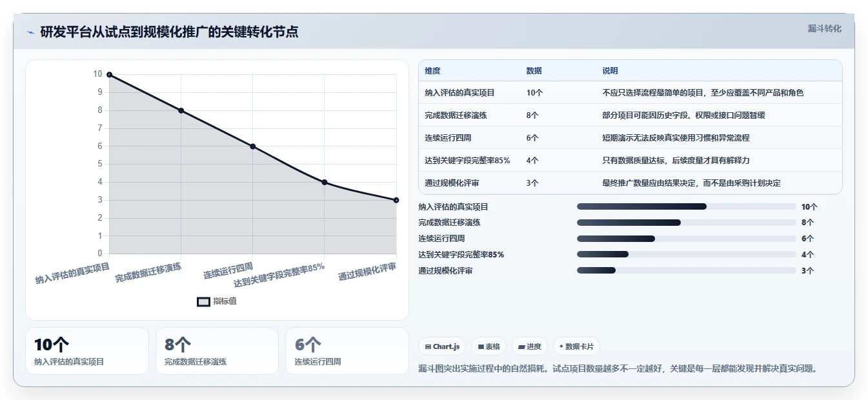Image resolution: width=868 pixels, height=400 pixels.
Task: Click the chart data point at value 4
Action: coord(324,183)
